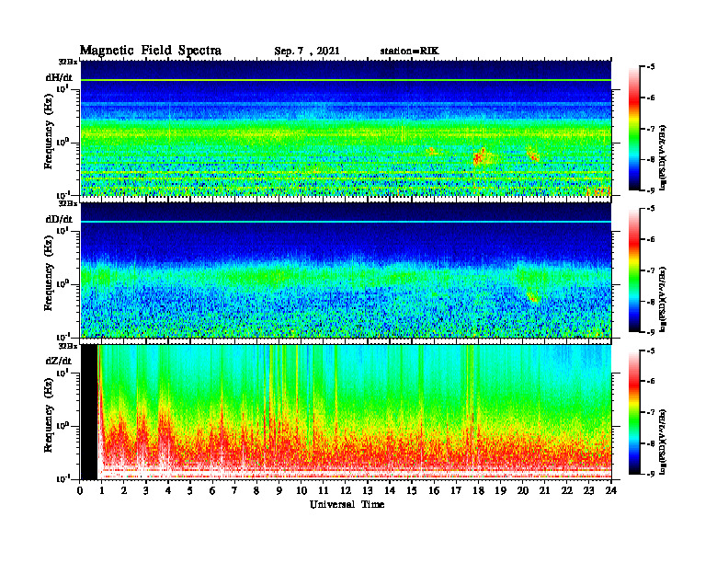Click the "Magnetic Field Spectra" title
The height and width of the screenshot is (563, 728).
pos(151,51)
